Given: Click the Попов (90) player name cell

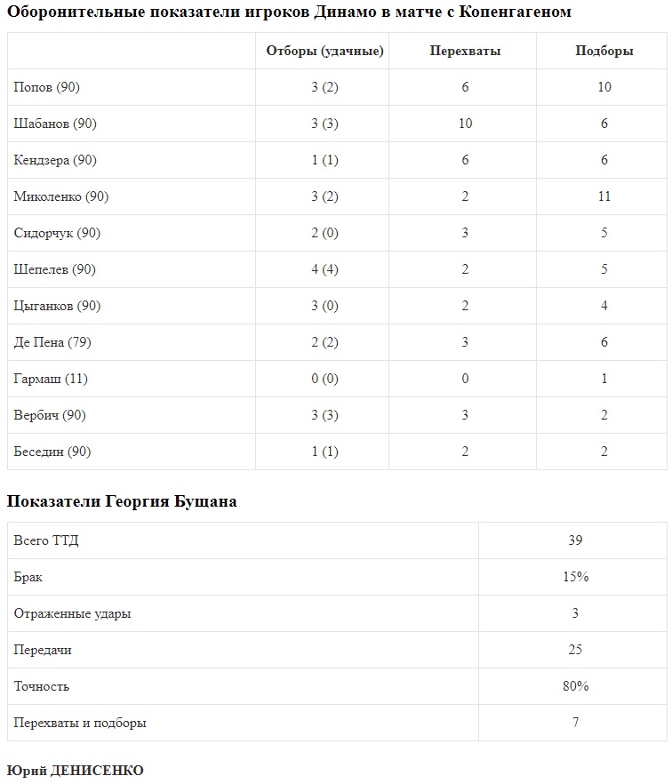Looking at the screenshot, I should pos(47,87).
